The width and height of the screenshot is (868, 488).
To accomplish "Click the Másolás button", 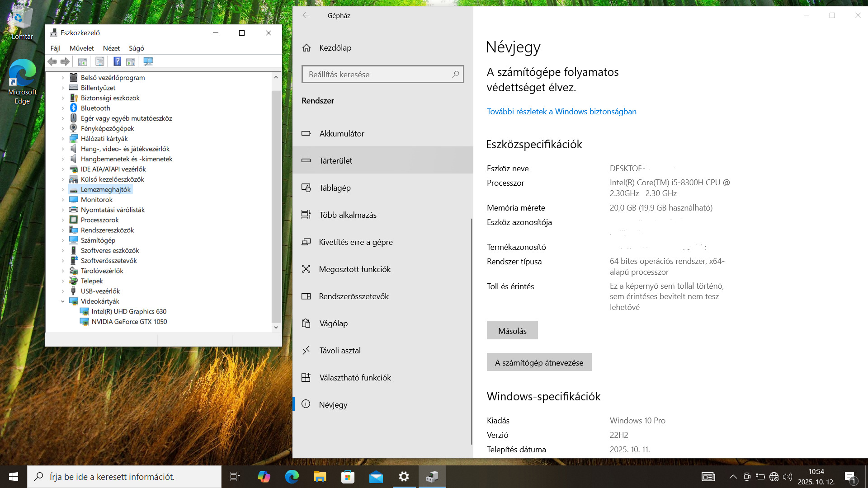I will 512,331.
